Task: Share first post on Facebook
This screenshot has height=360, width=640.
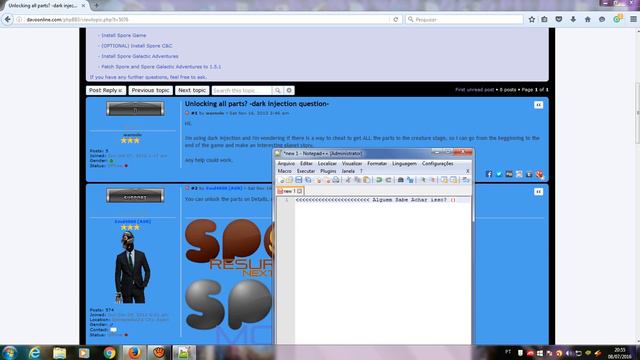Action: (489, 174)
